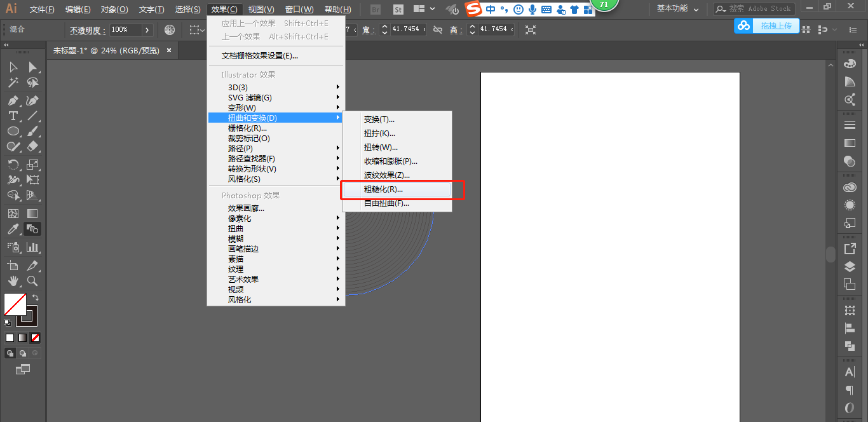Switch fill mode to Gradient

(22, 337)
